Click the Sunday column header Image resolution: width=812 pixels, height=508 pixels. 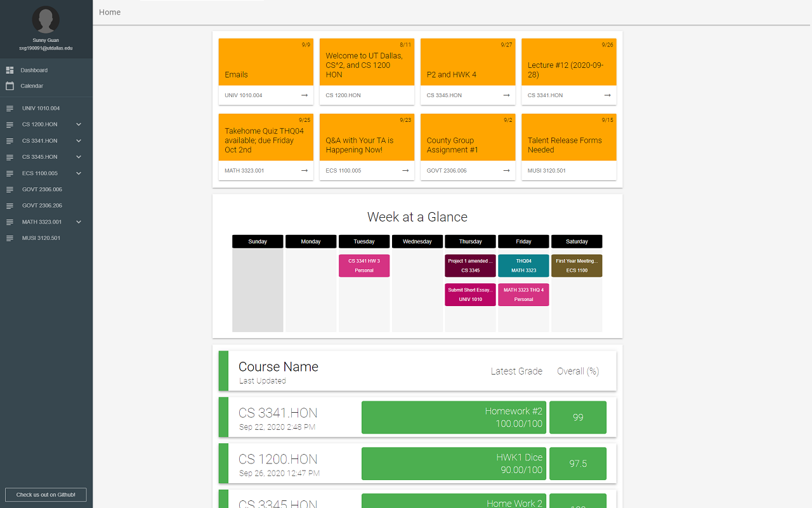[x=258, y=241]
